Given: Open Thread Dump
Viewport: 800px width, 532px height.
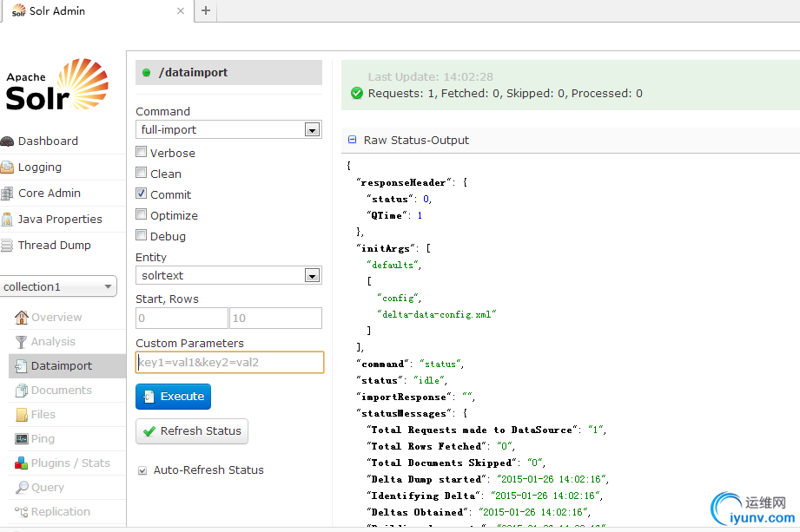Looking at the screenshot, I should point(55,245).
